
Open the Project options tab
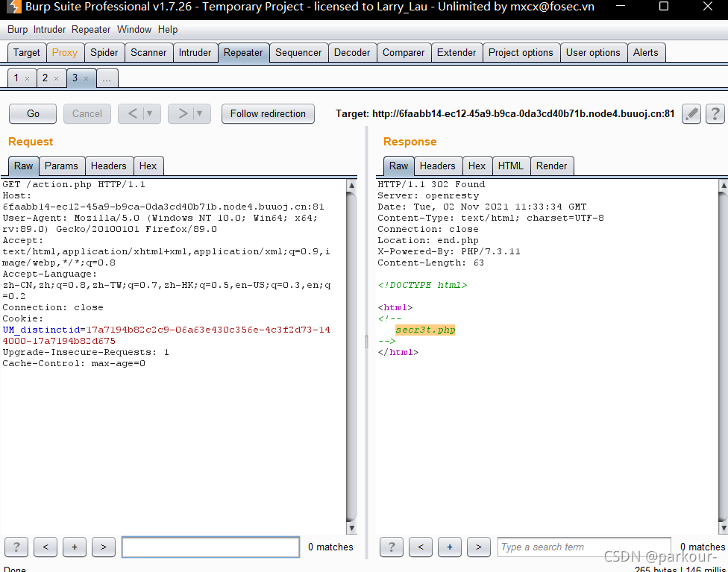coord(521,52)
